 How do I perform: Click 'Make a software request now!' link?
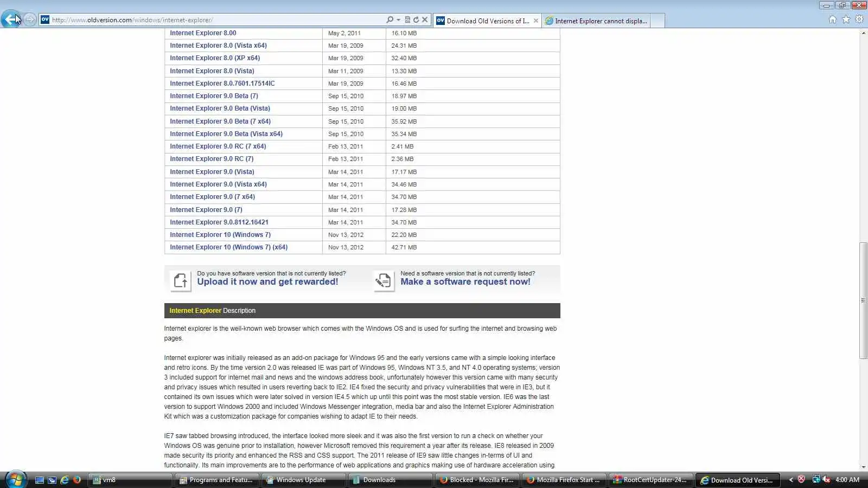coord(465,282)
